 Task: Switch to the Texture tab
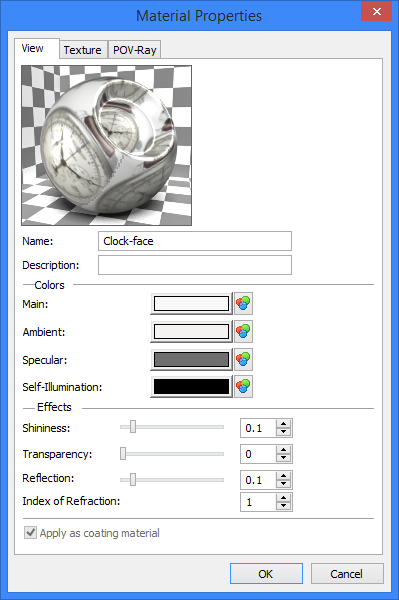click(83, 50)
